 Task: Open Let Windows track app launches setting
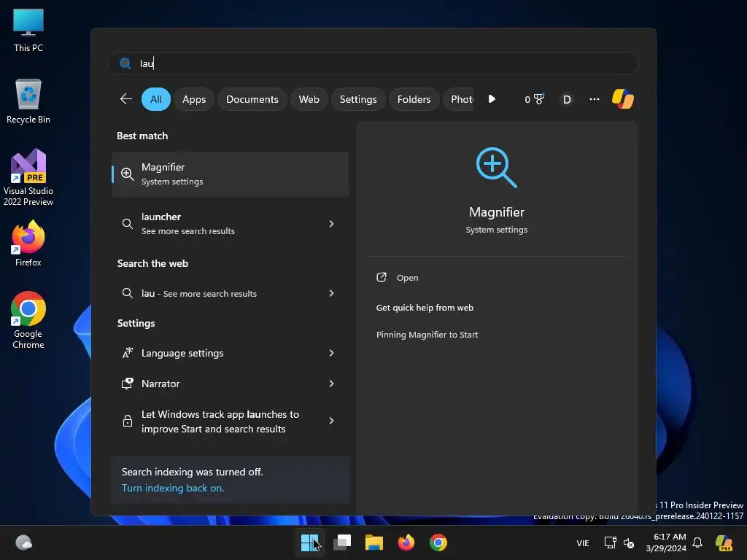(x=230, y=421)
